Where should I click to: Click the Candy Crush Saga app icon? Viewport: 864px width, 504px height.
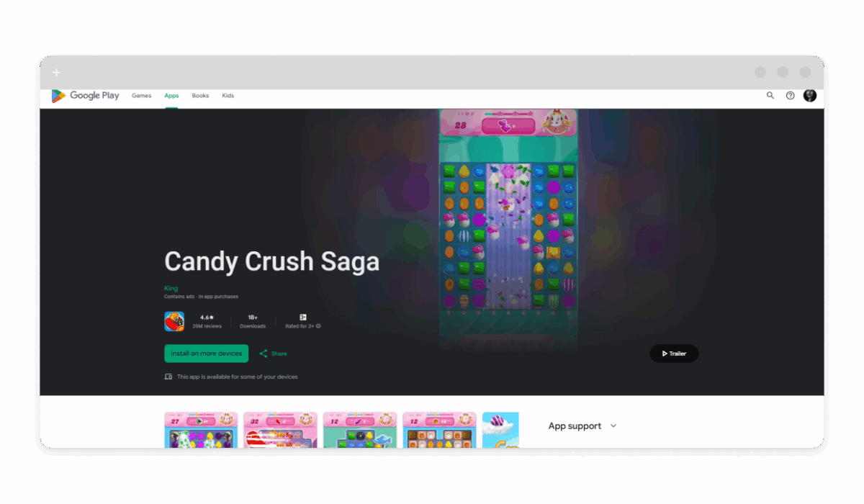[174, 321]
